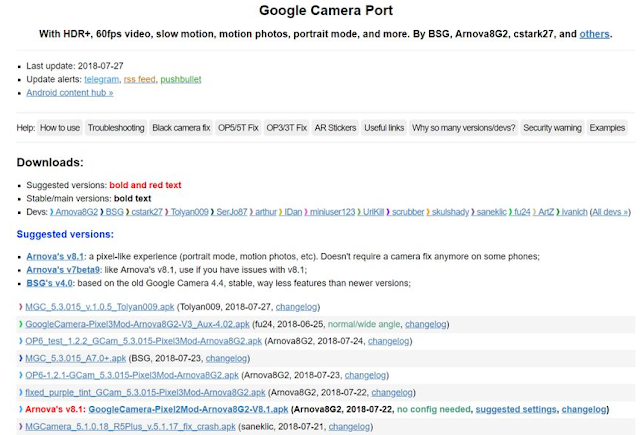
Task: Filter by dev arthur
Action: [266, 212]
